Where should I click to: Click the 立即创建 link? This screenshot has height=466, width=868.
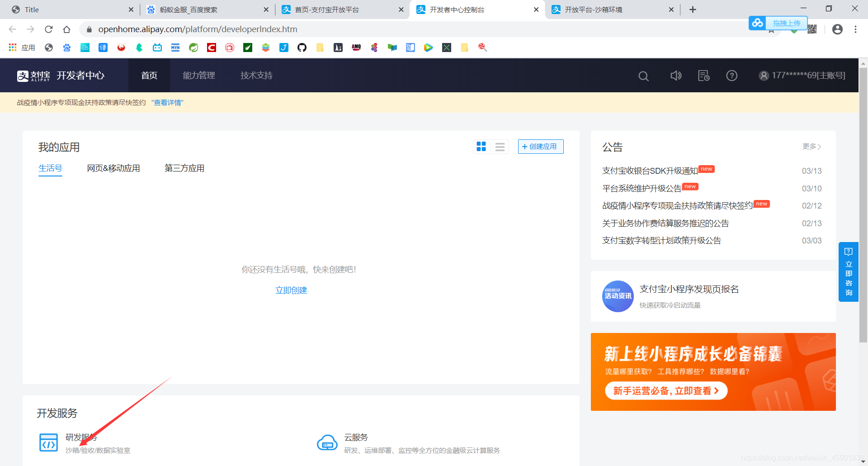pos(291,290)
